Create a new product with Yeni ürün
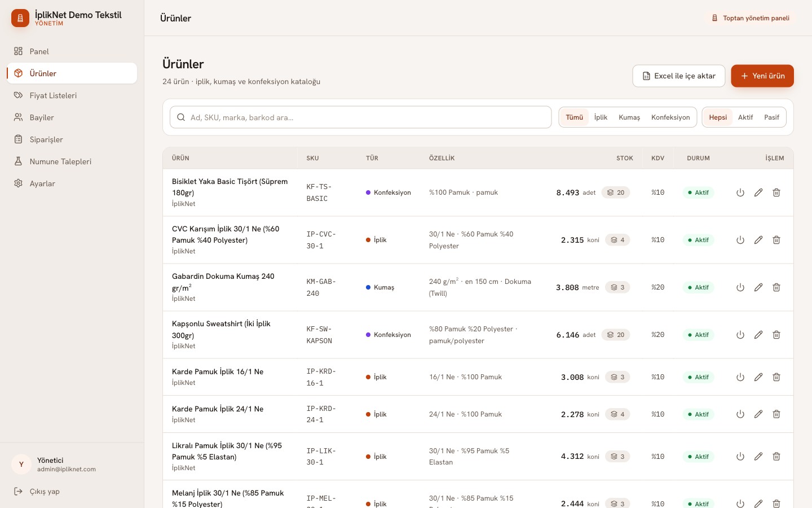Image resolution: width=812 pixels, height=508 pixels. [x=762, y=76]
